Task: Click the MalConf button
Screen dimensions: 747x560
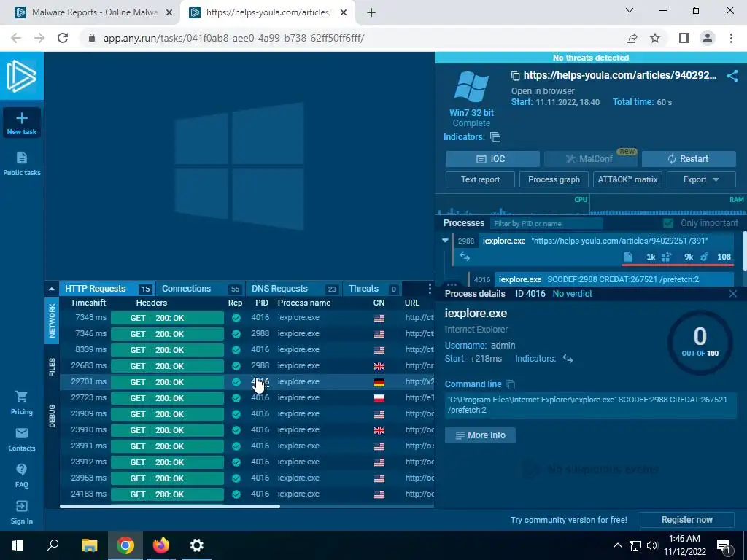Action: pos(590,159)
